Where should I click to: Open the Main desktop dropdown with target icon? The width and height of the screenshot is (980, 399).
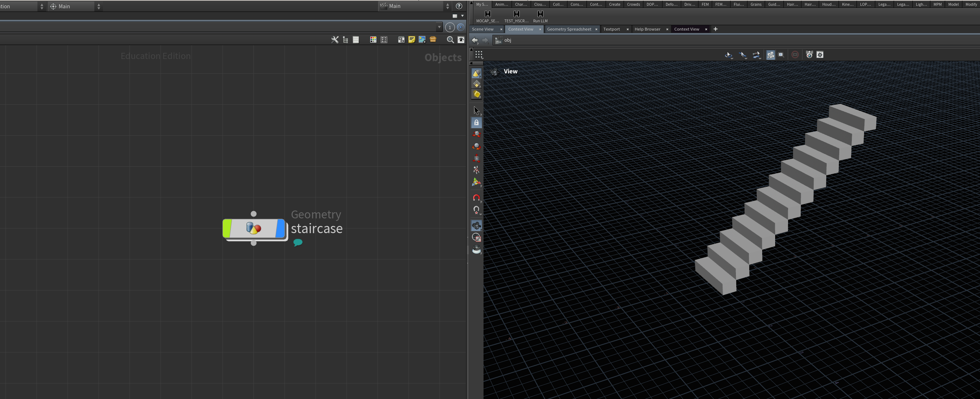click(75, 6)
